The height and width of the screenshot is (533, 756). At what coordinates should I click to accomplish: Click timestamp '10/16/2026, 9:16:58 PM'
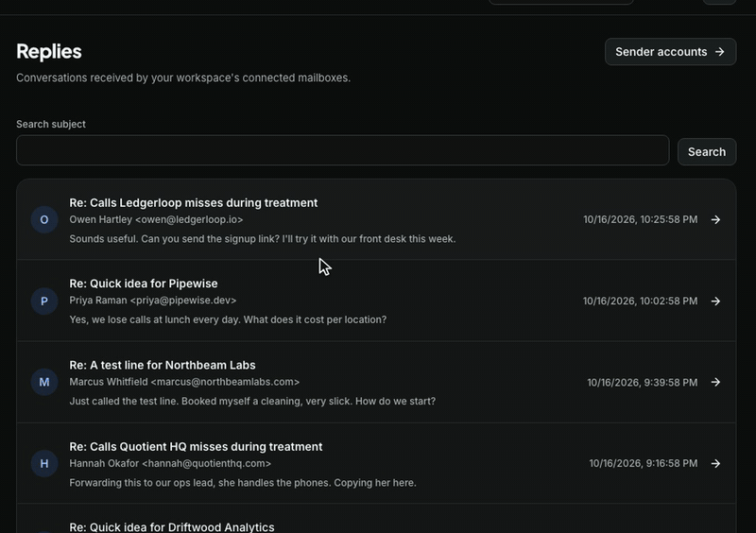coord(644,464)
